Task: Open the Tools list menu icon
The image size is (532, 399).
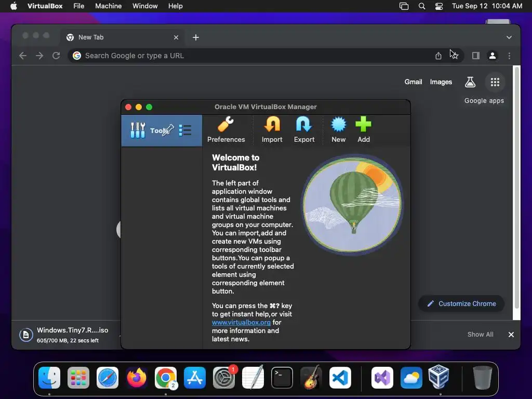Action: point(185,130)
